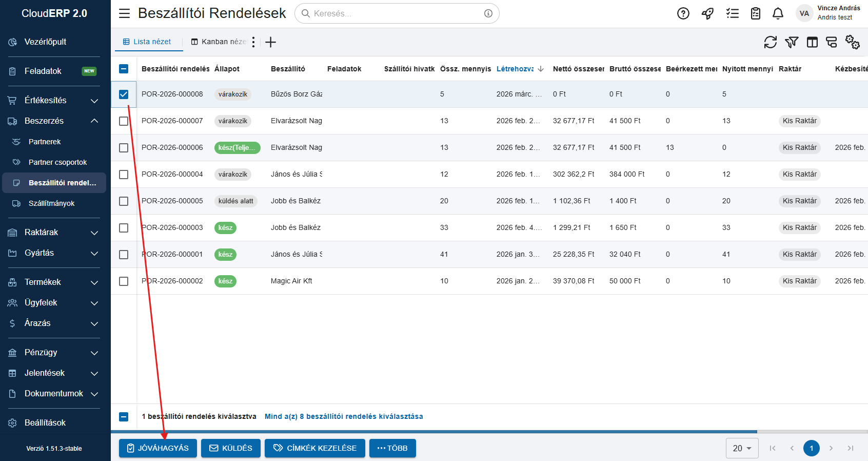This screenshot has width=868, height=461.
Task: Click the refresh list icon
Action: point(770,42)
